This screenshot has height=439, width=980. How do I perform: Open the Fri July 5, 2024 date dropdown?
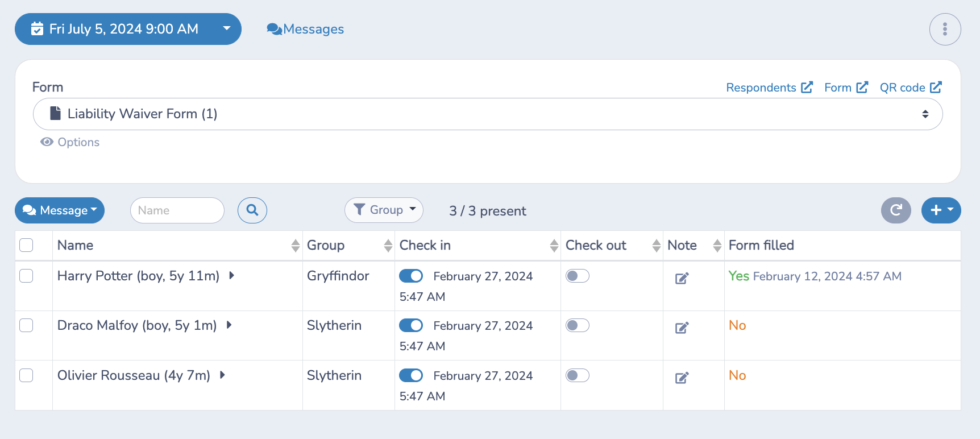[128, 29]
